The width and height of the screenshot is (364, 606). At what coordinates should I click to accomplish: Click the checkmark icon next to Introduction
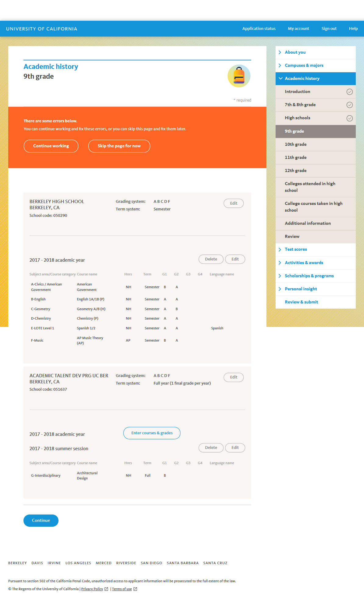coord(350,92)
